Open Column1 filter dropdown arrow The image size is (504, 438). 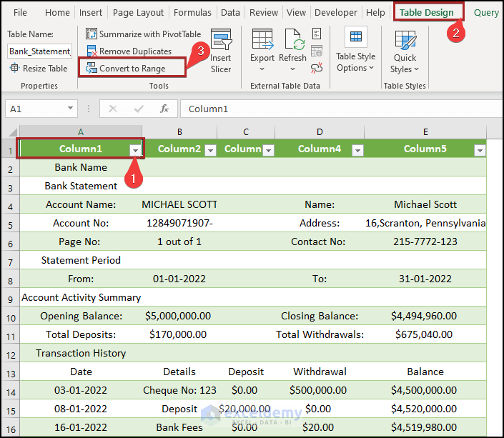135,150
